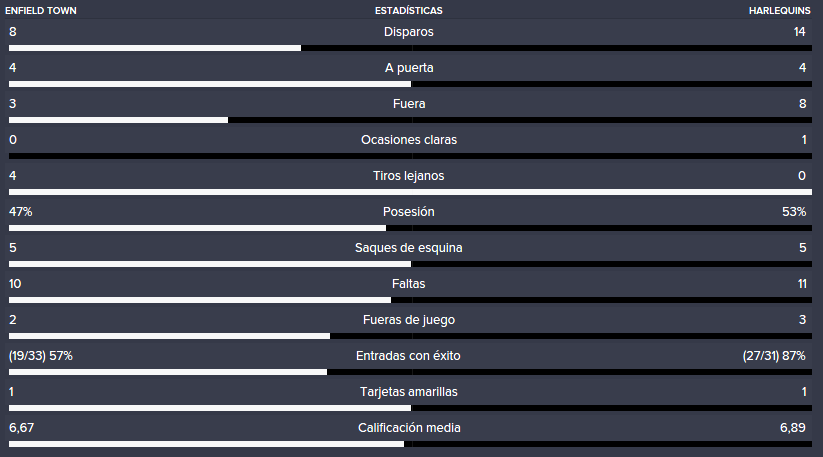
Task: Click the Fuera comparison bar
Action: coord(410,120)
